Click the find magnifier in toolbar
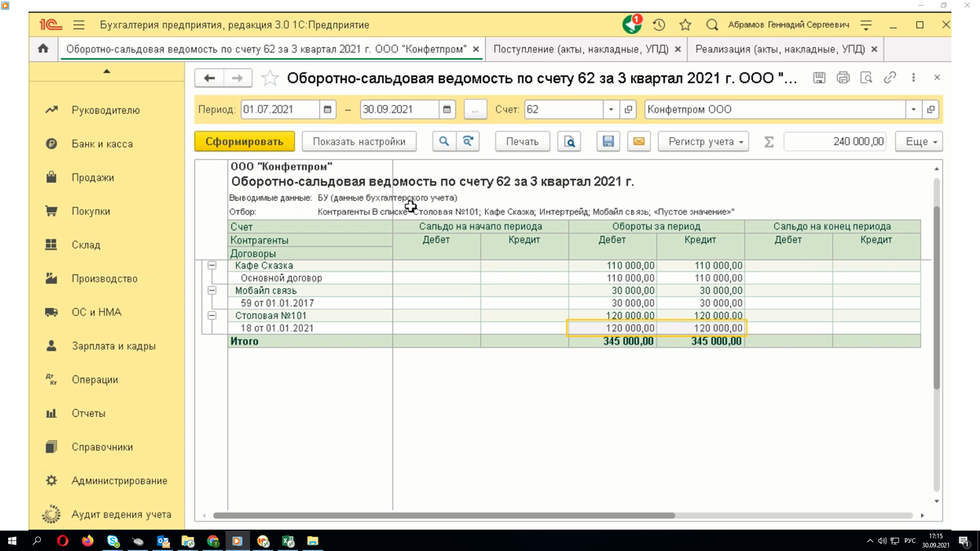This screenshot has height=551, width=980. [x=443, y=141]
